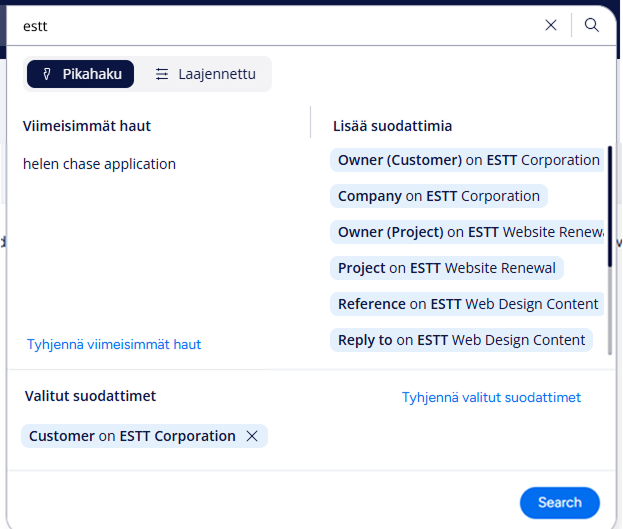Switch to Laajennettu advanced search mode
This screenshot has width=623, height=529.
tap(205, 74)
